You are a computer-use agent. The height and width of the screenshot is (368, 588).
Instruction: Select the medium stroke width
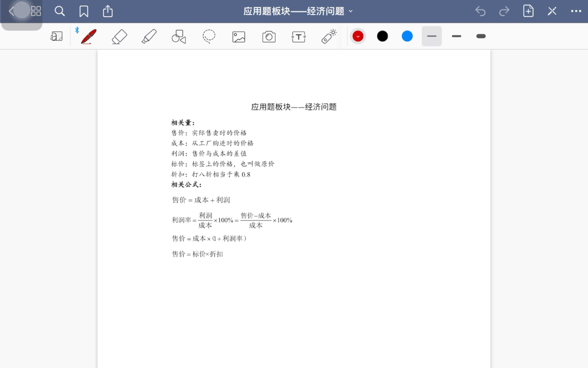[456, 36]
